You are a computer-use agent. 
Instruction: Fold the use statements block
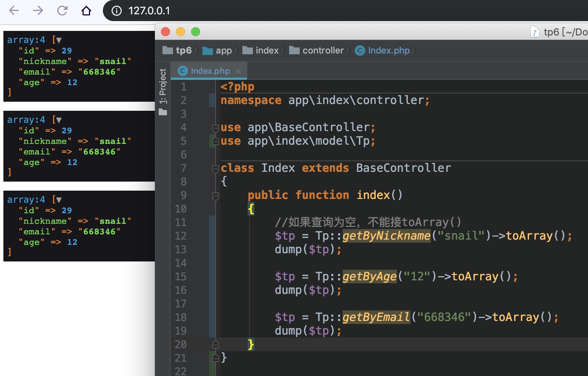pyautogui.click(x=215, y=128)
